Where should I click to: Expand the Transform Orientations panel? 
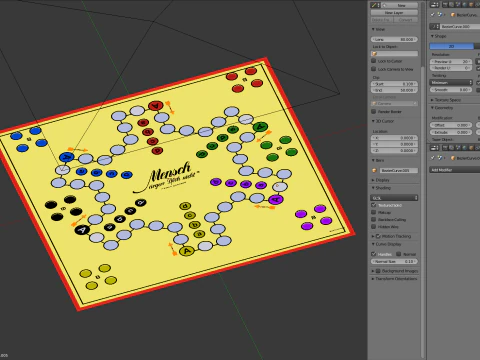[x=373, y=279]
